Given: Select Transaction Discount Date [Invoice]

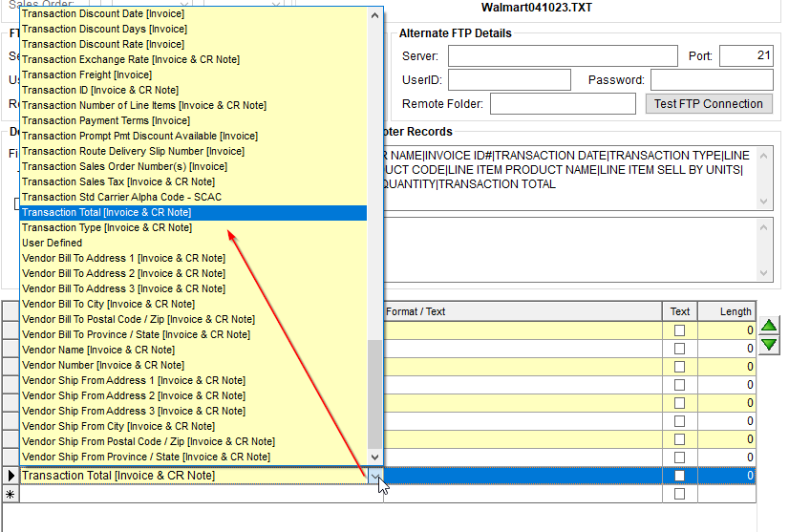Looking at the screenshot, I should tap(193, 13).
